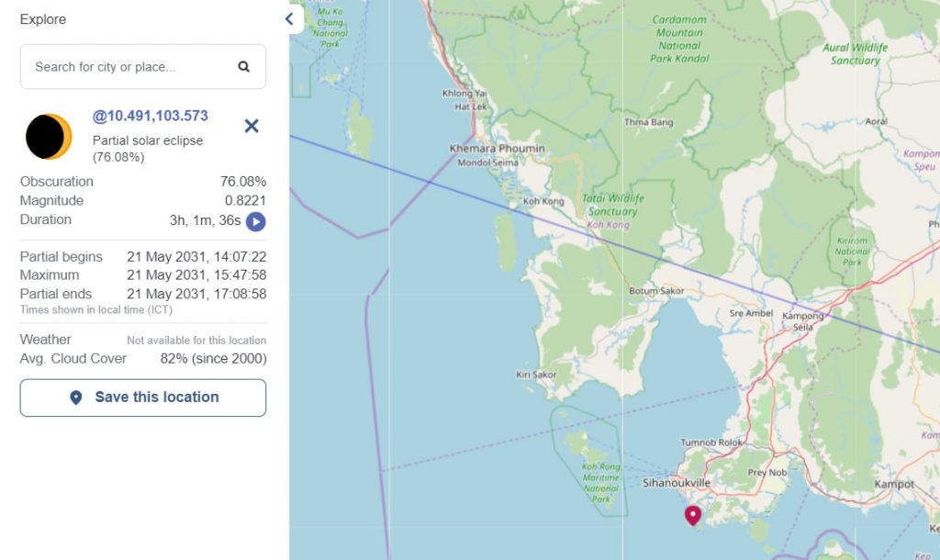Click the partial eclipse preview image

coord(48,137)
